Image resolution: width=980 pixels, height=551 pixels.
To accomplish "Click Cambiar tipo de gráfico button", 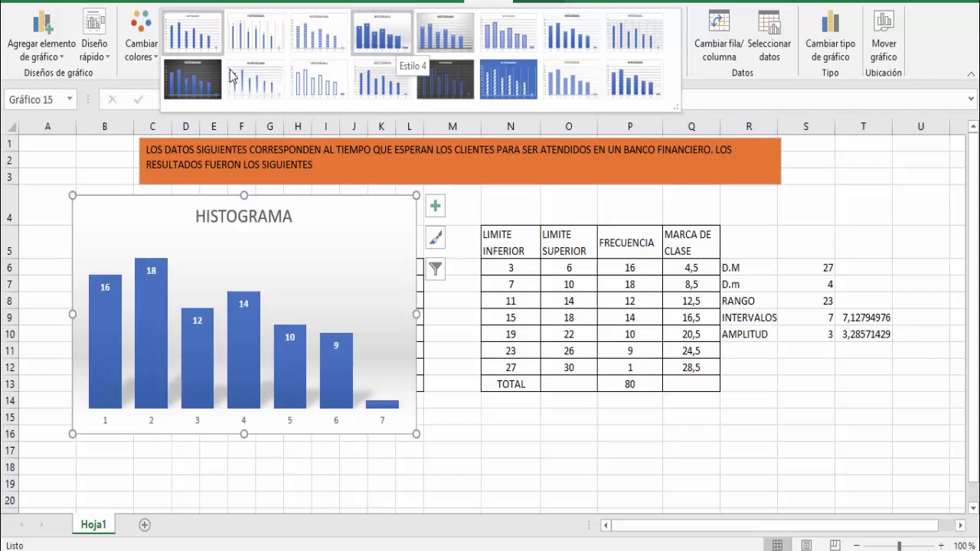I will click(830, 37).
